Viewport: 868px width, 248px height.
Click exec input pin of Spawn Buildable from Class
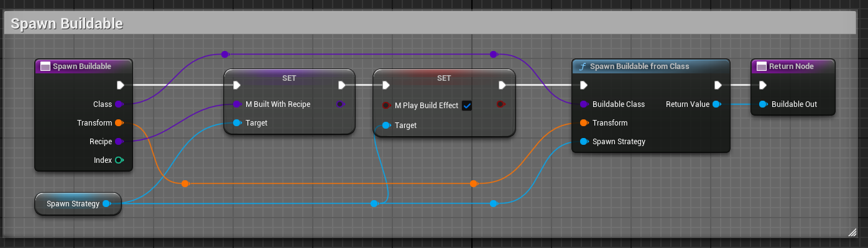pyautogui.click(x=584, y=85)
